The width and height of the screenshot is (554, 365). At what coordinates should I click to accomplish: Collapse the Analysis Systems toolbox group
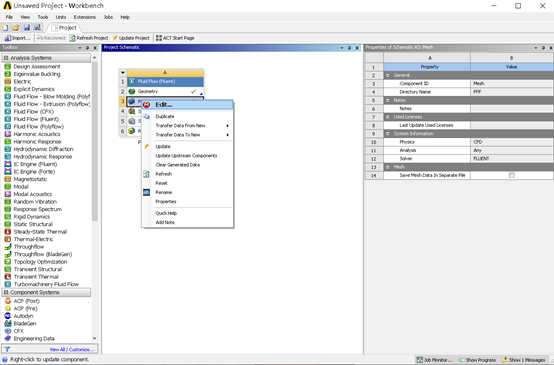[x=6, y=58]
